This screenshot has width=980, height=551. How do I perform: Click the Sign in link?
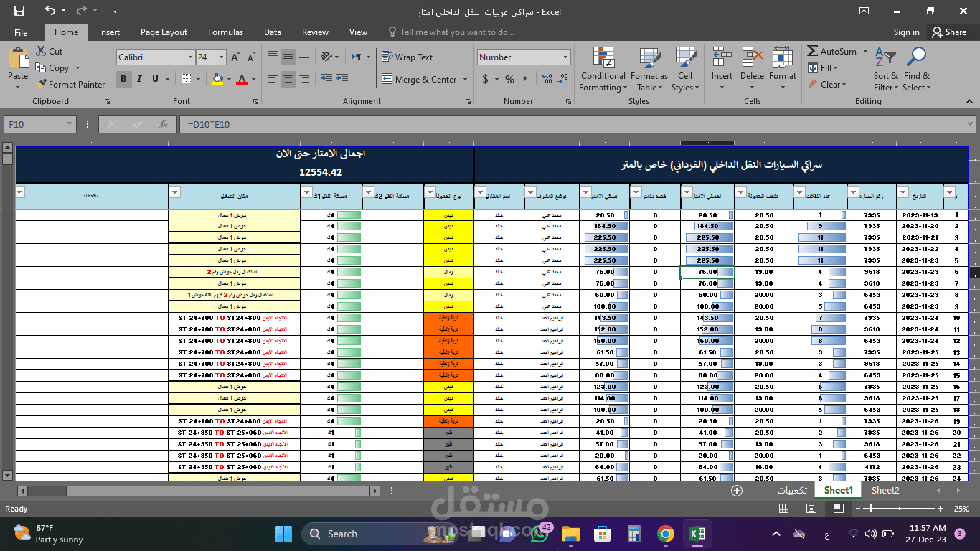pyautogui.click(x=906, y=32)
